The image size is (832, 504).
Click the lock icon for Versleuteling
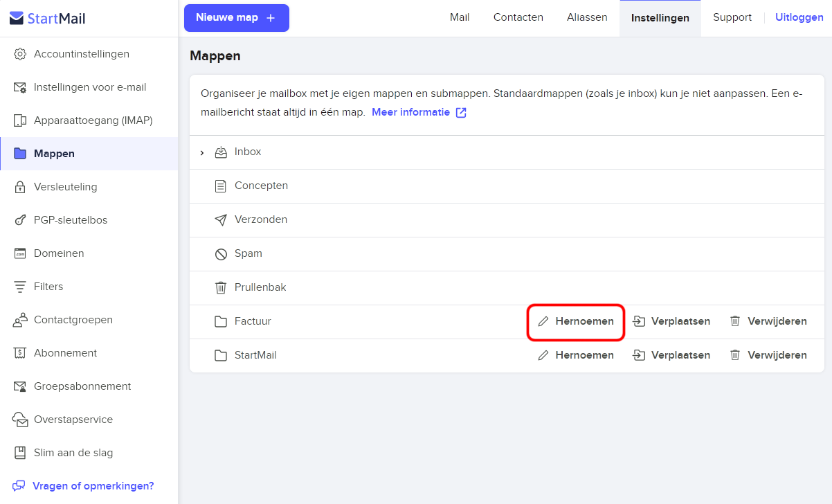tap(21, 187)
